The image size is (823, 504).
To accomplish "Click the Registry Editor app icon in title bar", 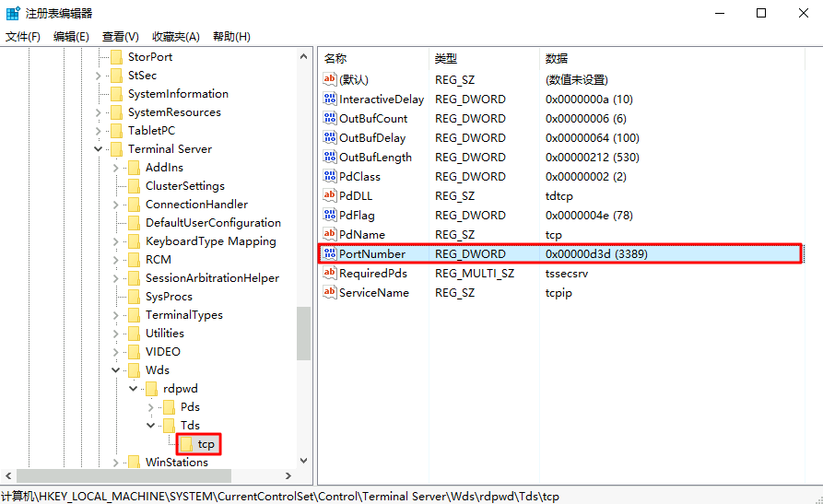I will click(13, 13).
